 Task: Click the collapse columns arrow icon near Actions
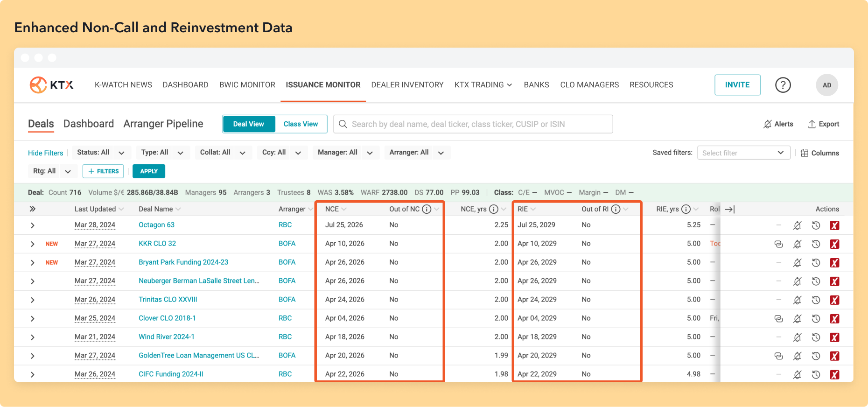730,209
